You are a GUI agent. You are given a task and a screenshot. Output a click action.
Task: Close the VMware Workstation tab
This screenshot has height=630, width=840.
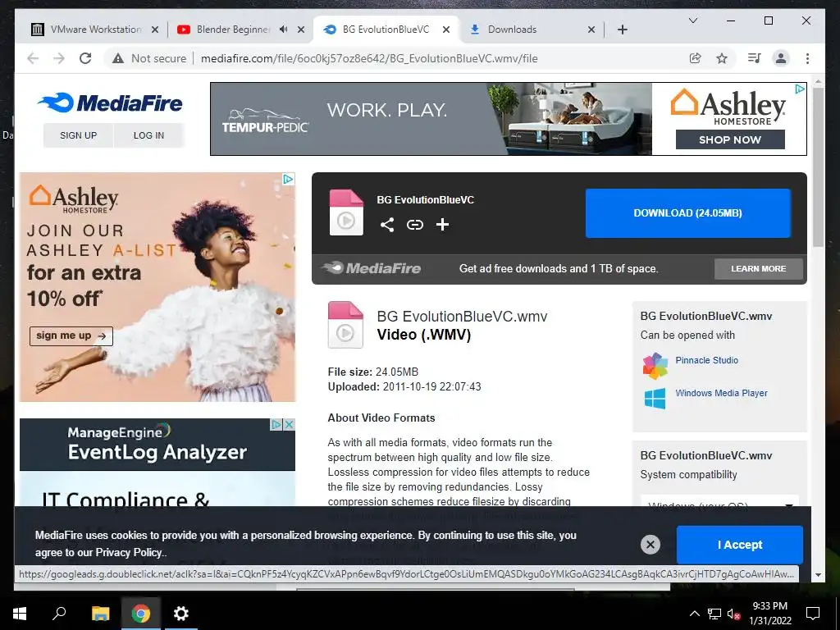[155, 30]
